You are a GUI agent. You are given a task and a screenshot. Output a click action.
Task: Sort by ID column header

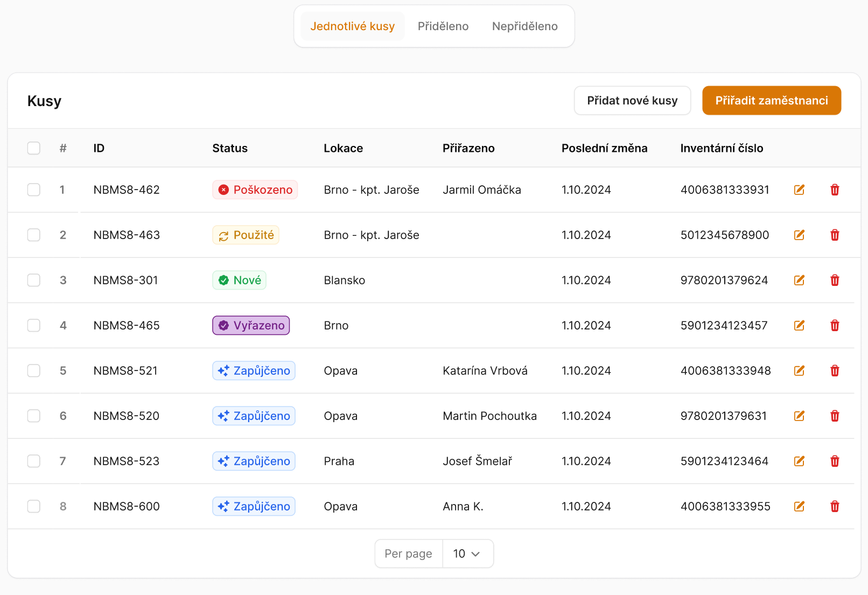pos(99,148)
